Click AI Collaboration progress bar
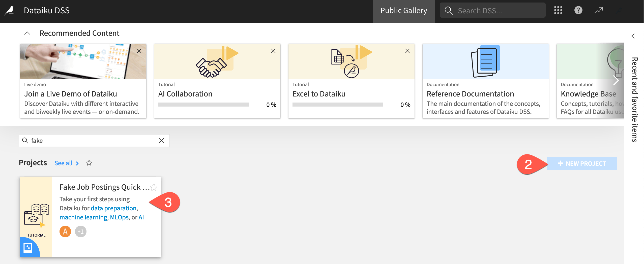 (x=203, y=105)
